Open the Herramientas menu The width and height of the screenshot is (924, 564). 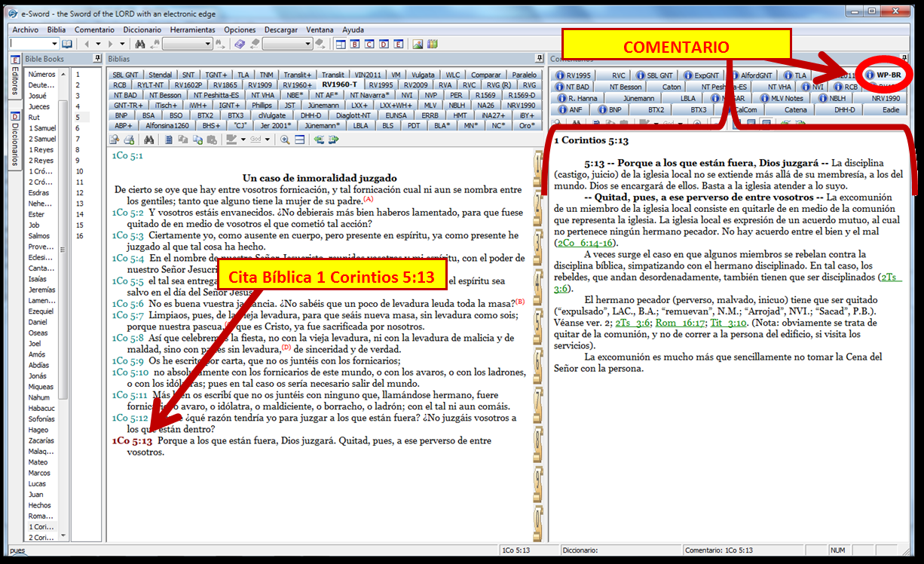click(x=192, y=29)
